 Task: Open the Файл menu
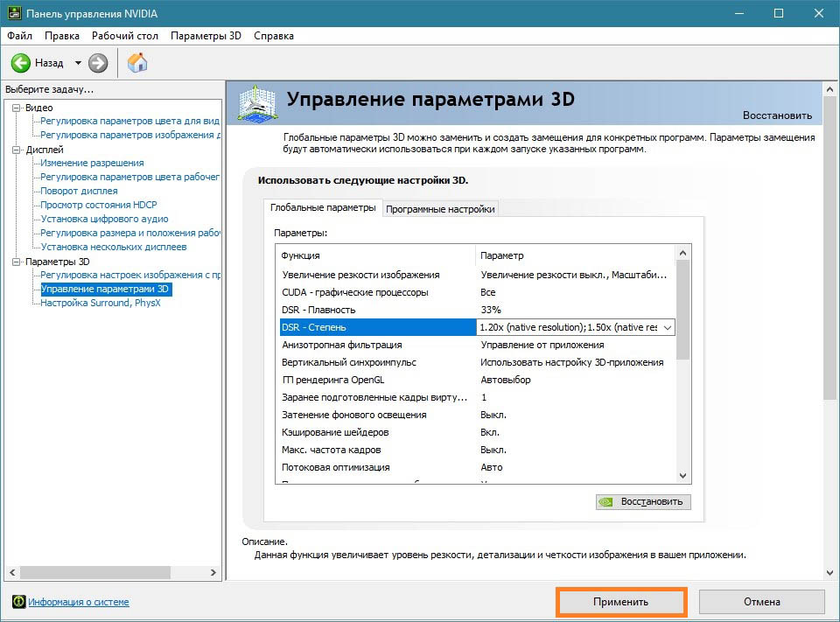pyautogui.click(x=20, y=36)
